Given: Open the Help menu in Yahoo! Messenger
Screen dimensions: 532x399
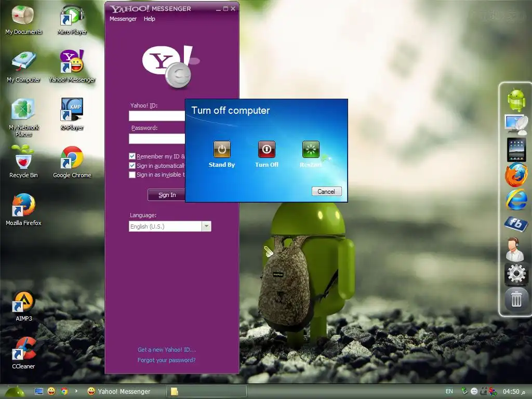Looking at the screenshot, I should click(149, 19).
